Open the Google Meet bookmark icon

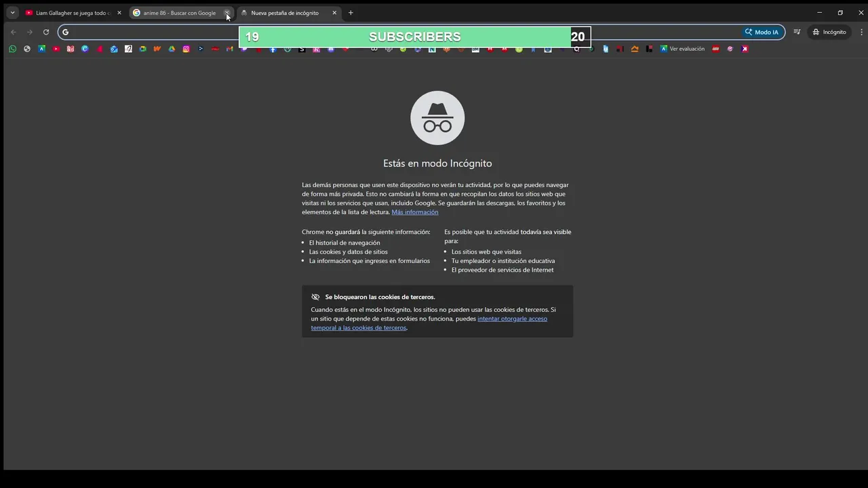click(x=142, y=49)
